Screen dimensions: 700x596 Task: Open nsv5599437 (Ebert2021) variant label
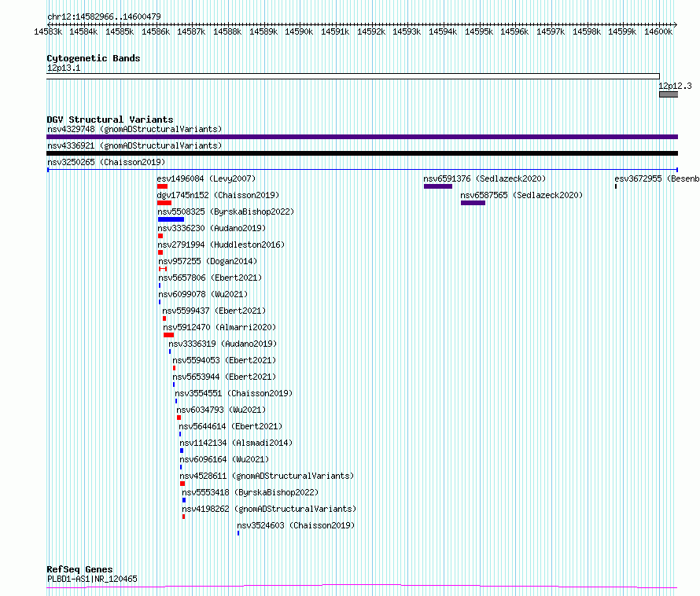click(214, 311)
